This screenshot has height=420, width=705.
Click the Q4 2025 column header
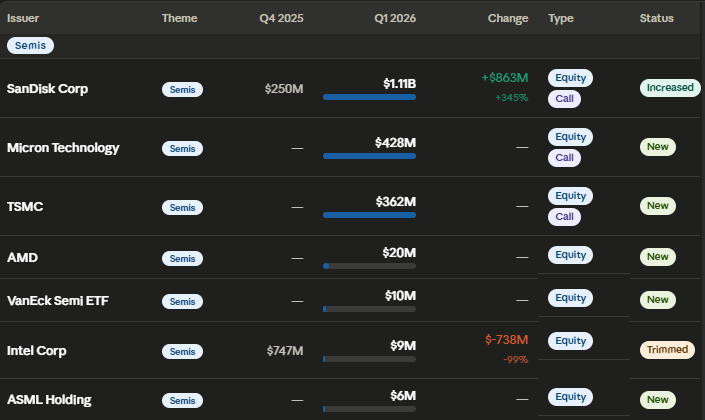[281, 18]
